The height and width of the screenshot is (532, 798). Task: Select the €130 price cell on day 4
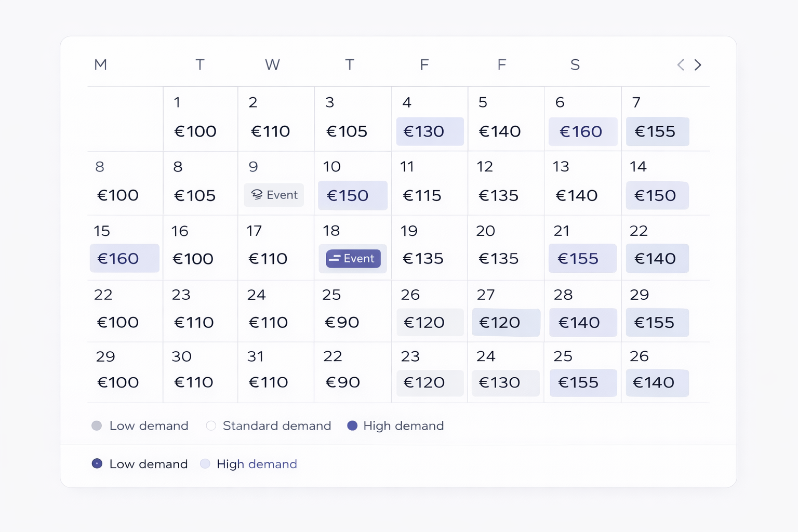click(x=430, y=131)
